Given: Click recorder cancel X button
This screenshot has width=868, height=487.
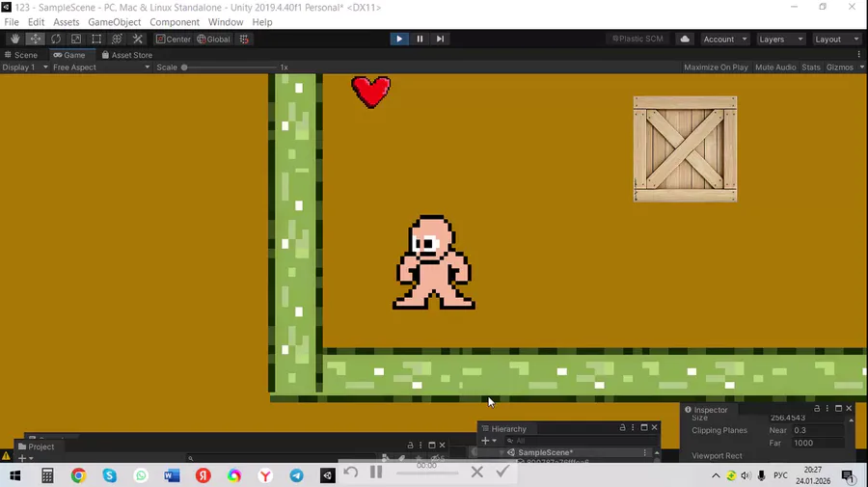Looking at the screenshot, I should [x=477, y=473].
